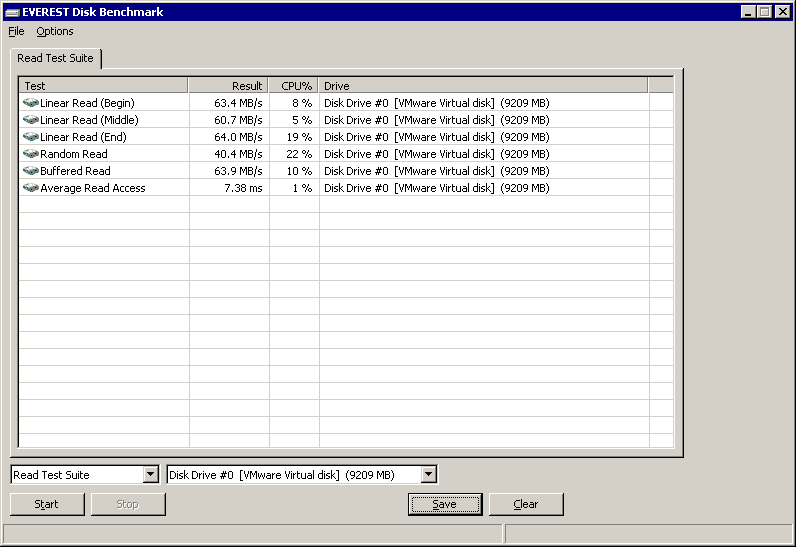Sort by the Result column header
796x547 pixels.
(x=228, y=86)
